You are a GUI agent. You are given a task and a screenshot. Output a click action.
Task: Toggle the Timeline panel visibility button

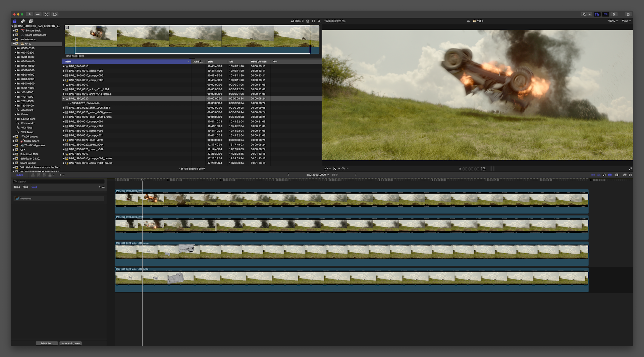(605, 14)
